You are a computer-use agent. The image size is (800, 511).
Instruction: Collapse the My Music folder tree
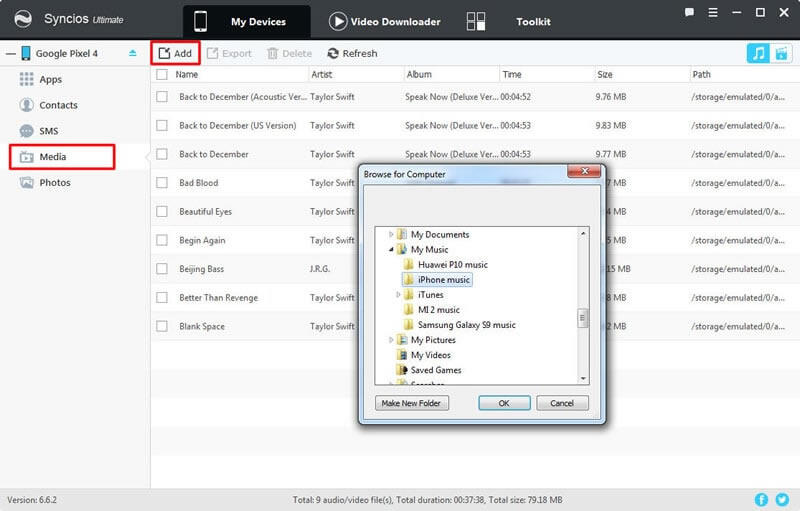392,250
